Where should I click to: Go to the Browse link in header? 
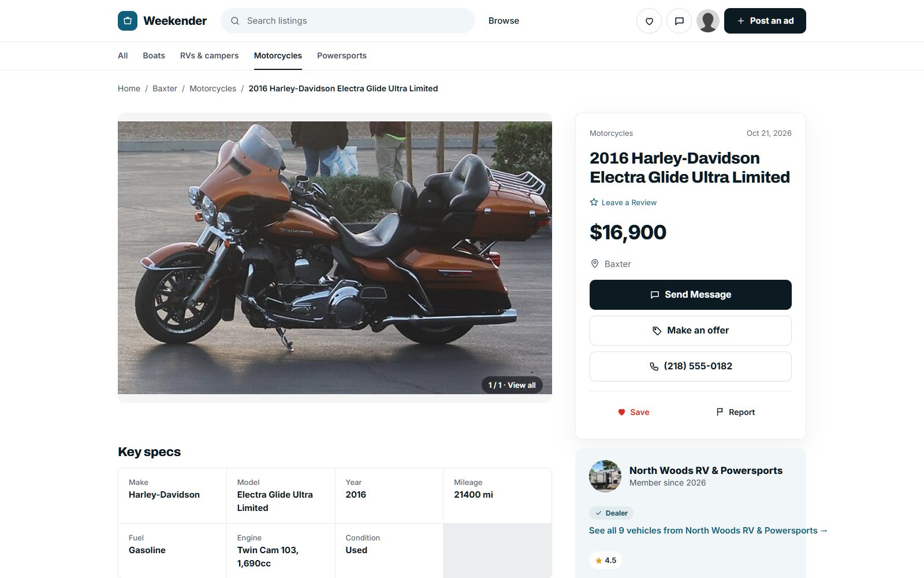504,21
